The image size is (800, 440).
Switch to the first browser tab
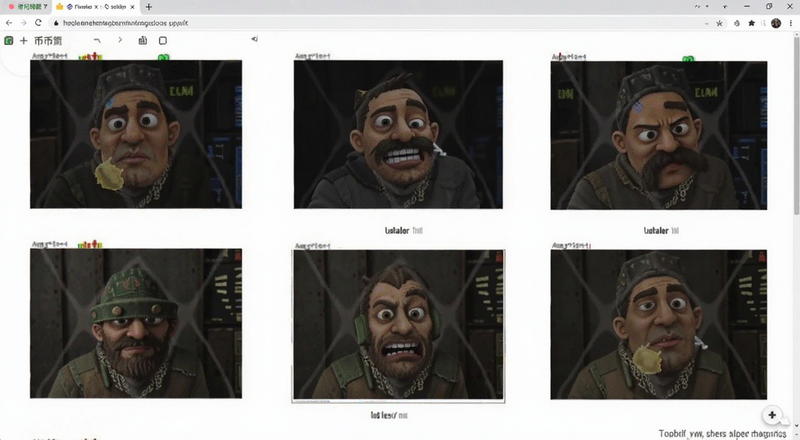click(27, 7)
